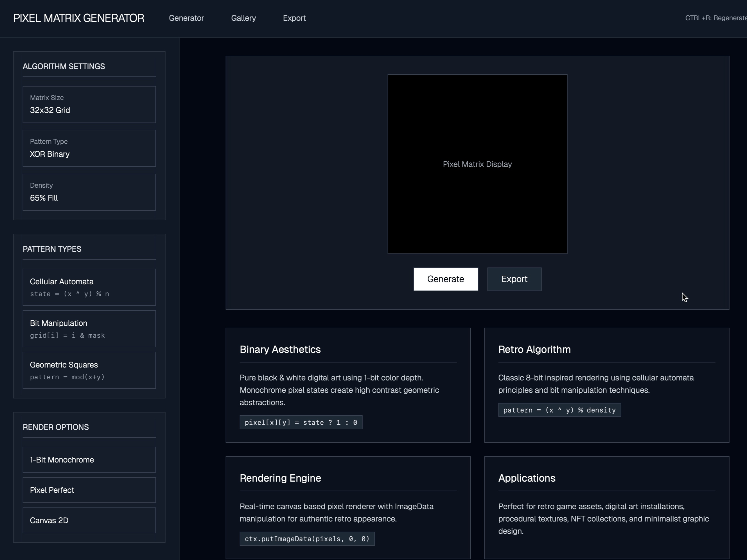Click the 'pattern = (x ^ y) % density' code
This screenshot has width=747, height=560.
click(x=559, y=410)
